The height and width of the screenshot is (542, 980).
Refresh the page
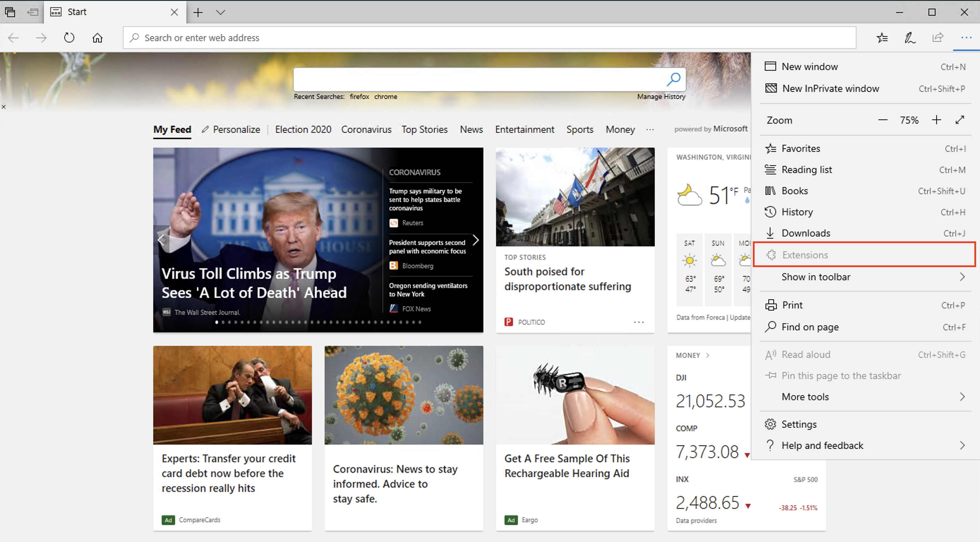(69, 38)
